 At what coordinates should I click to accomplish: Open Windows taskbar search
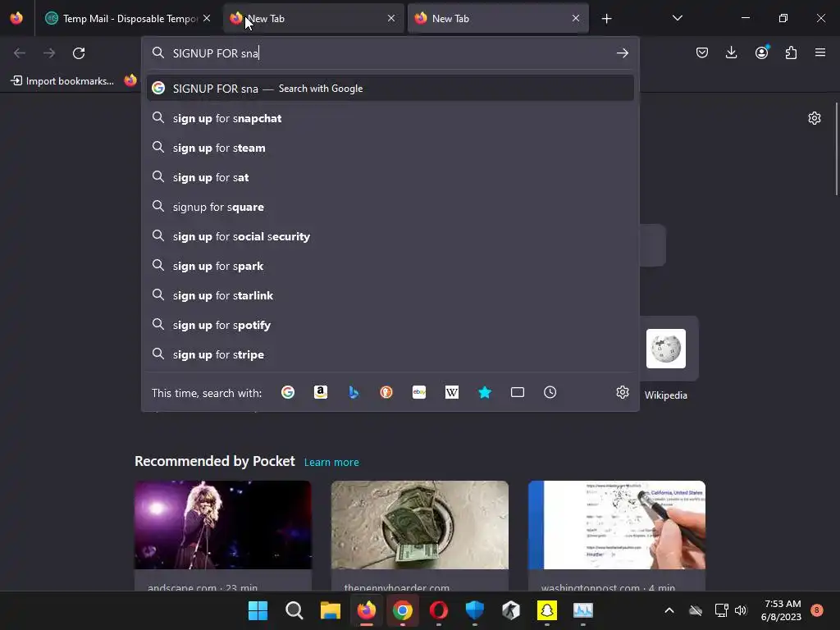click(x=294, y=610)
